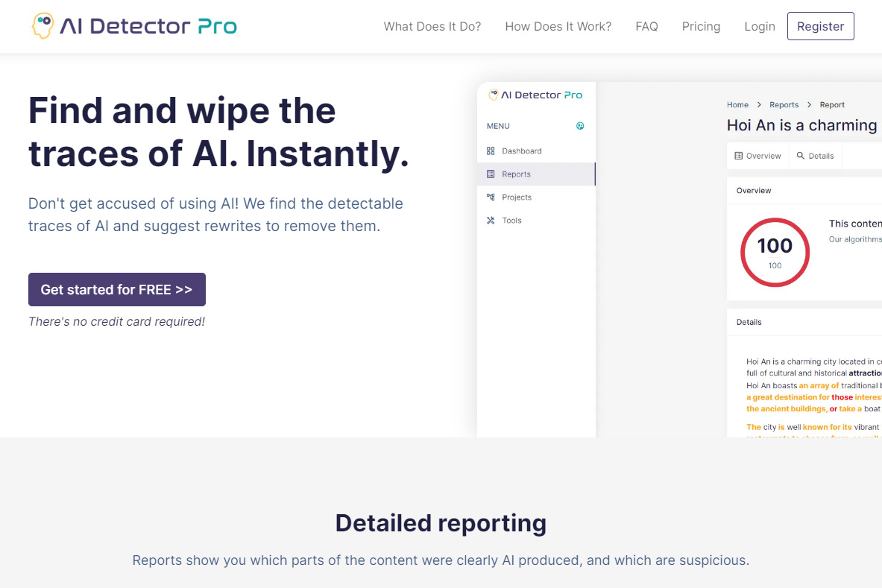This screenshot has height=588, width=882.
Task: Click the Tools wrench icon in sidebar
Action: [x=491, y=220]
